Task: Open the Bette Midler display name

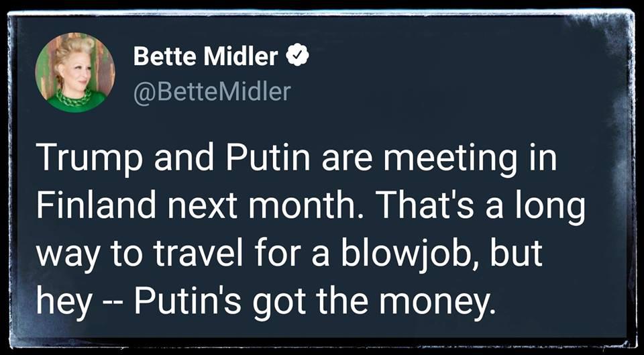Action: tap(206, 56)
